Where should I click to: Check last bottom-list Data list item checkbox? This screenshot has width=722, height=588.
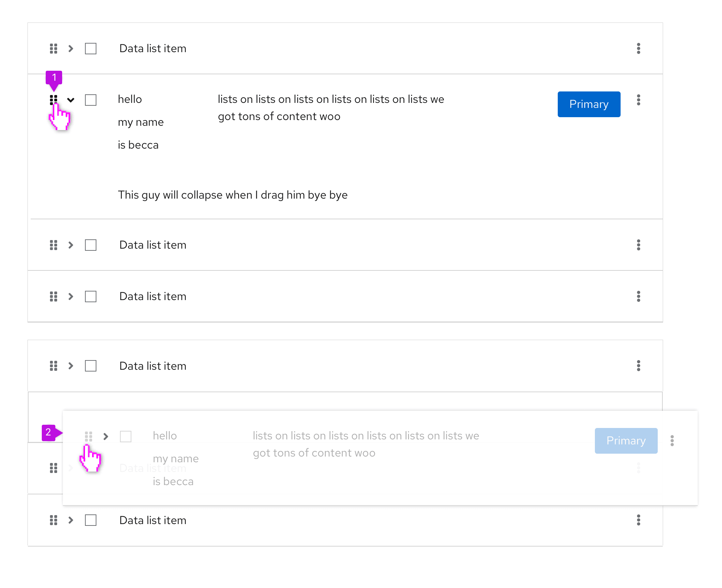pyautogui.click(x=91, y=520)
